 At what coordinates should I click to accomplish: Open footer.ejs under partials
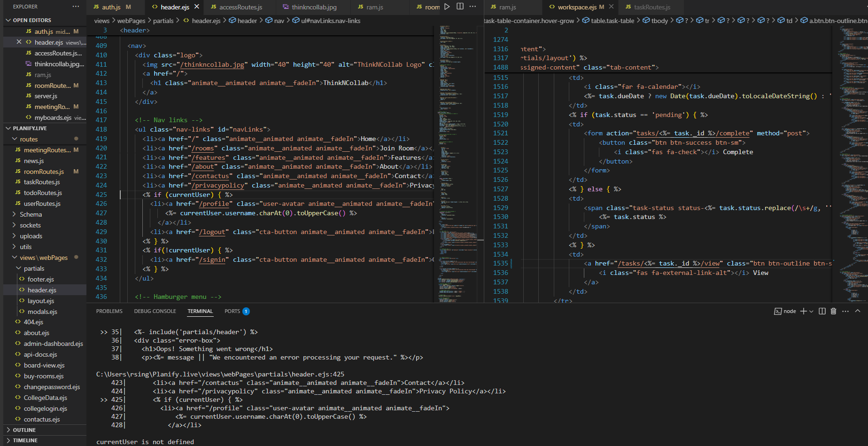click(x=45, y=279)
